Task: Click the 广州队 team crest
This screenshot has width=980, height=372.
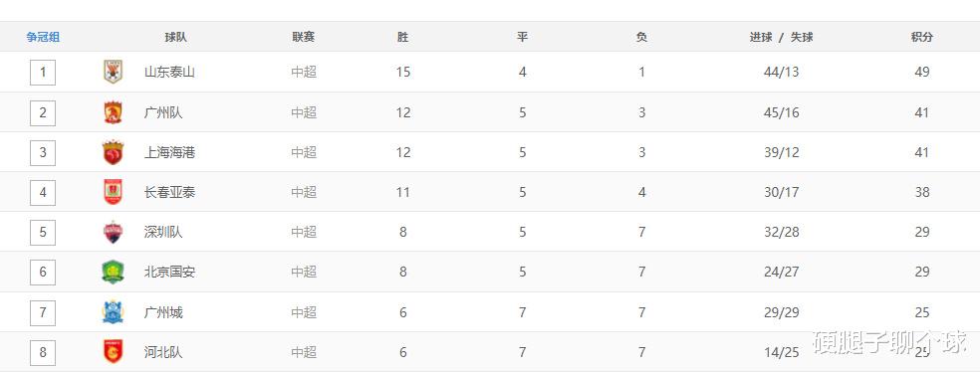Action: click(x=113, y=112)
